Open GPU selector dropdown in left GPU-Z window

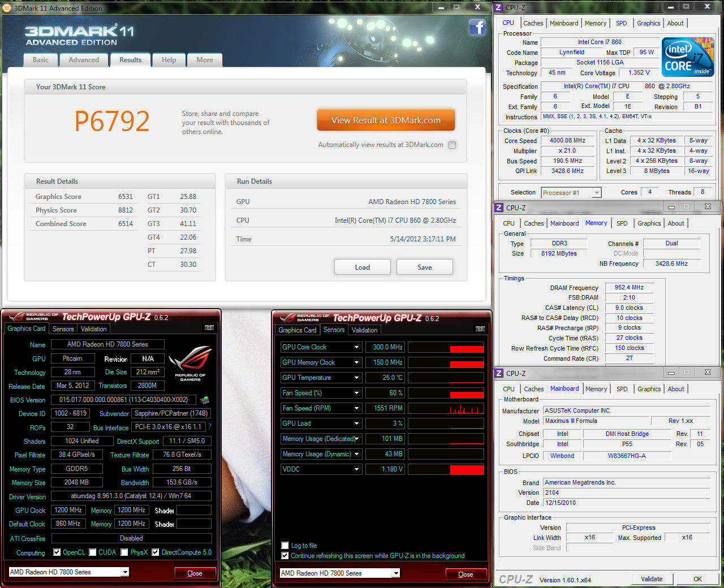(x=125, y=572)
